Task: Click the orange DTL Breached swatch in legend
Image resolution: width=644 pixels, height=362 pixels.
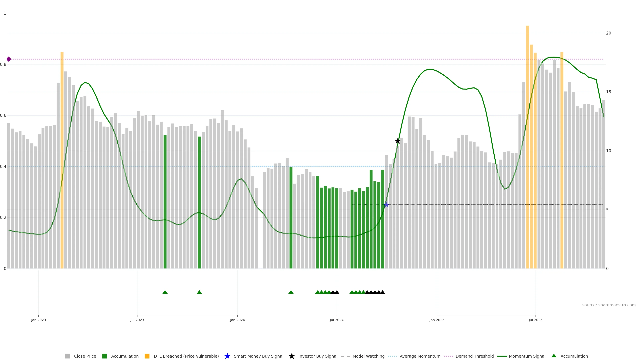Action: [147, 356]
